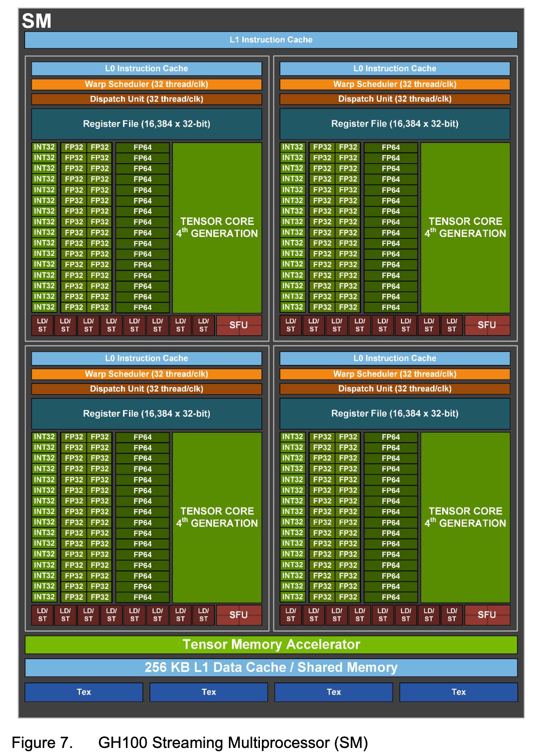Select the leftmost Tex block
The image size is (538, 756).
click(x=84, y=692)
